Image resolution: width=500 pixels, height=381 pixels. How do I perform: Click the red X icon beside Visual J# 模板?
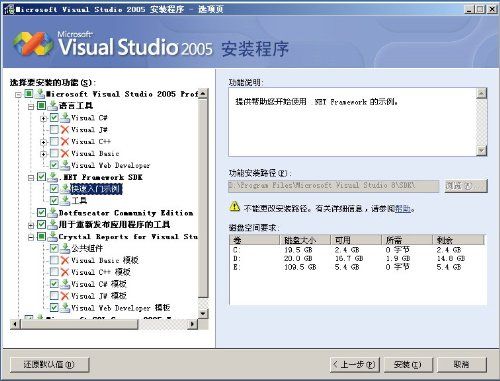pos(65,296)
